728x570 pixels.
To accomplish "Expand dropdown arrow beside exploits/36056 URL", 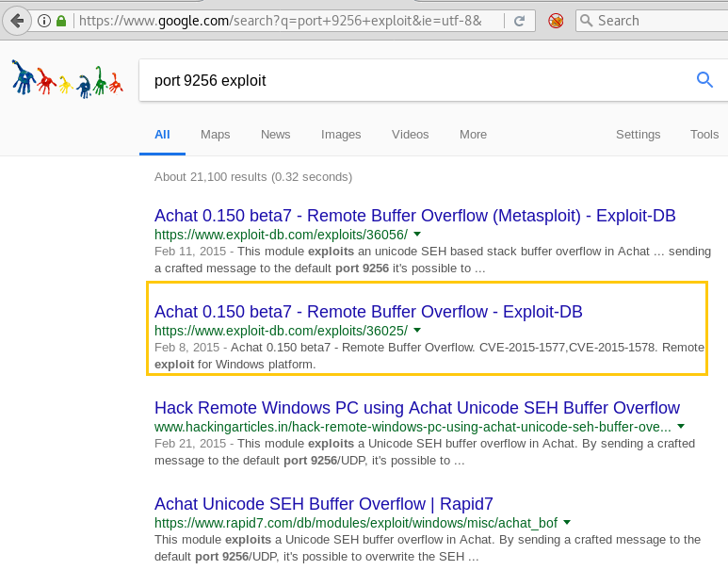I will (x=417, y=235).
